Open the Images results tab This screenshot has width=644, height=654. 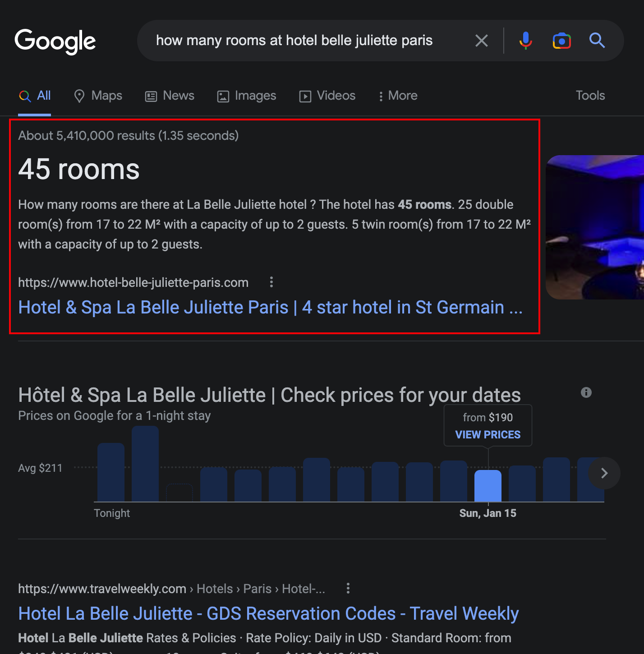coord(247,96)
